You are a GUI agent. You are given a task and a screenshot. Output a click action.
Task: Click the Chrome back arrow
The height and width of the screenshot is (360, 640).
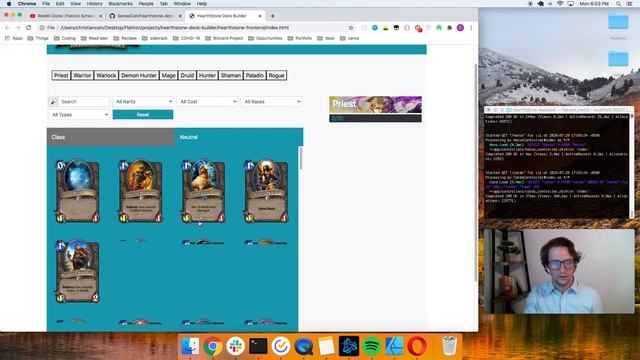coord(7,28)
